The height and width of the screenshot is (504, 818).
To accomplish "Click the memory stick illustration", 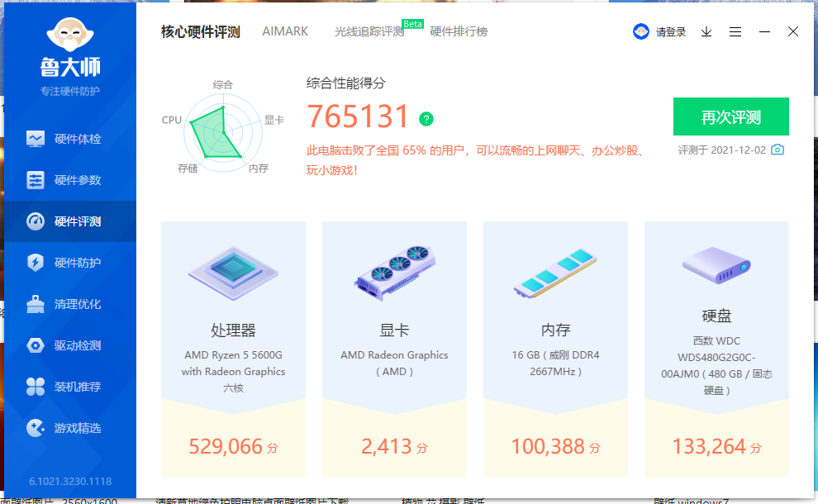I will pos(555,273).
